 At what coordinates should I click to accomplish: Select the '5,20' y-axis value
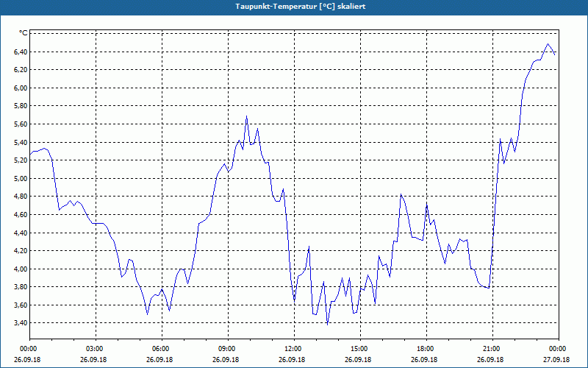coord(21,160)
